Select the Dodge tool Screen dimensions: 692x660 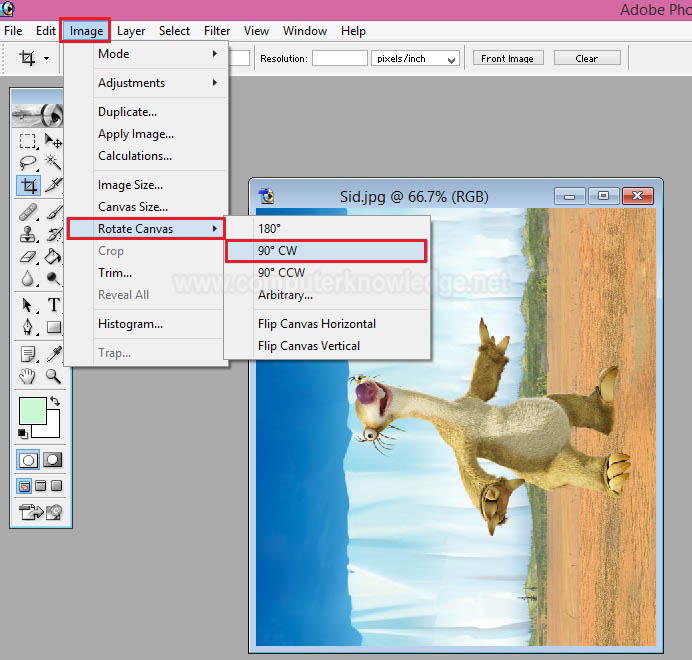[x=53, y=278]
